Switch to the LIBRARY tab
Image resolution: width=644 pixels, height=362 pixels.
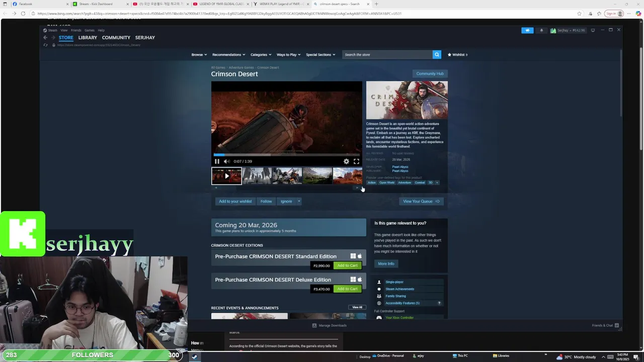[x=88, y=38]
